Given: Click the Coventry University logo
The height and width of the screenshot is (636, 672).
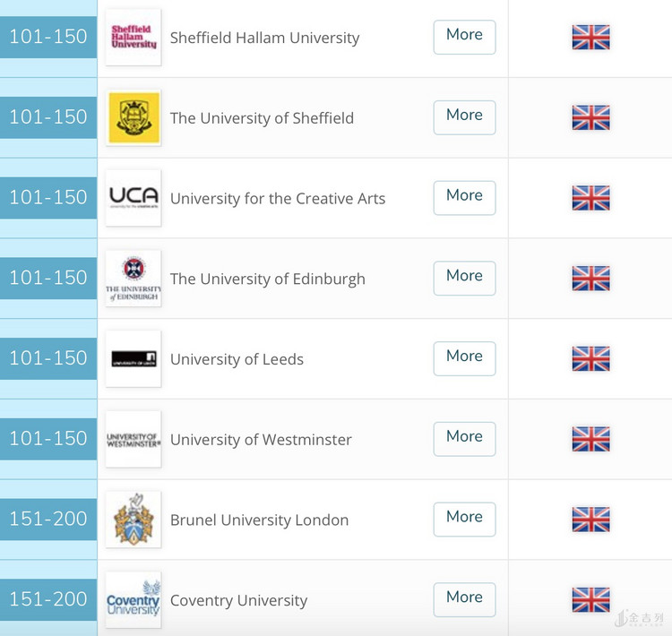Looking at the screenshot, I should tap(134, 599).
